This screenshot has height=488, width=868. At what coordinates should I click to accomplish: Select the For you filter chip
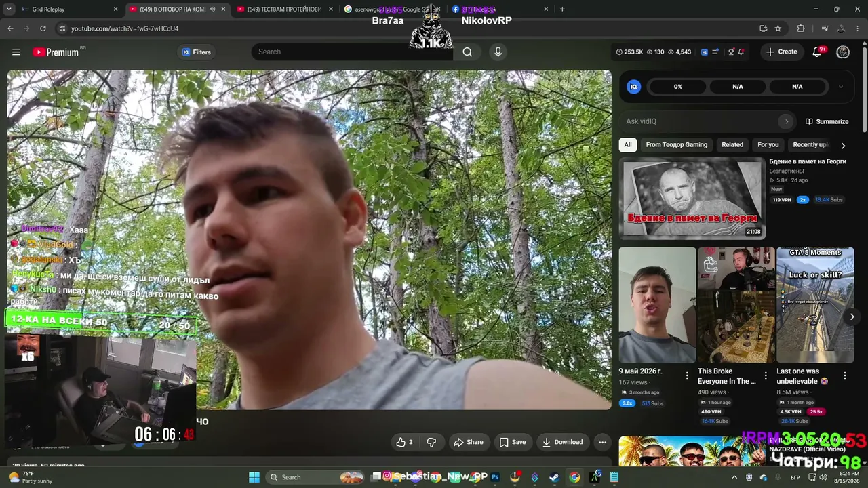[768, 144]
